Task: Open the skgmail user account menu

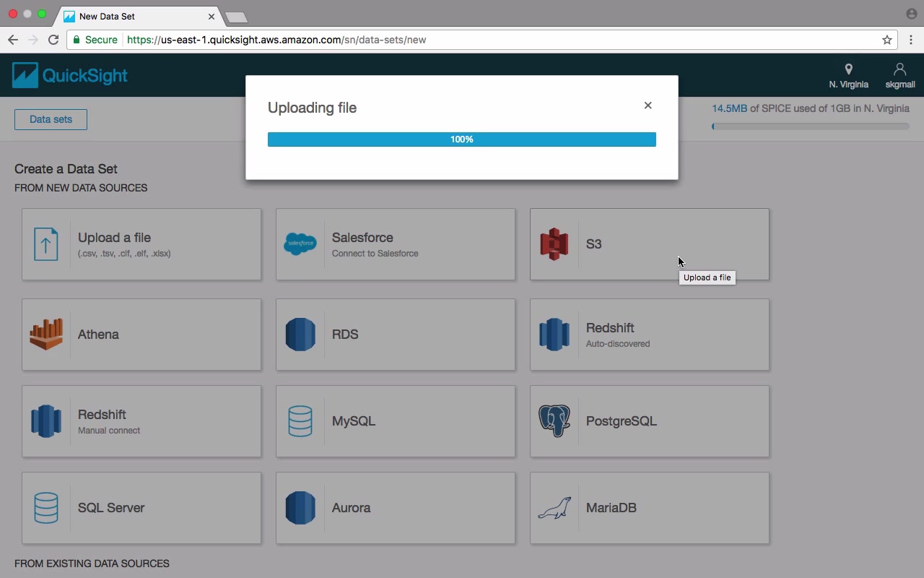Action: (900, 76)
